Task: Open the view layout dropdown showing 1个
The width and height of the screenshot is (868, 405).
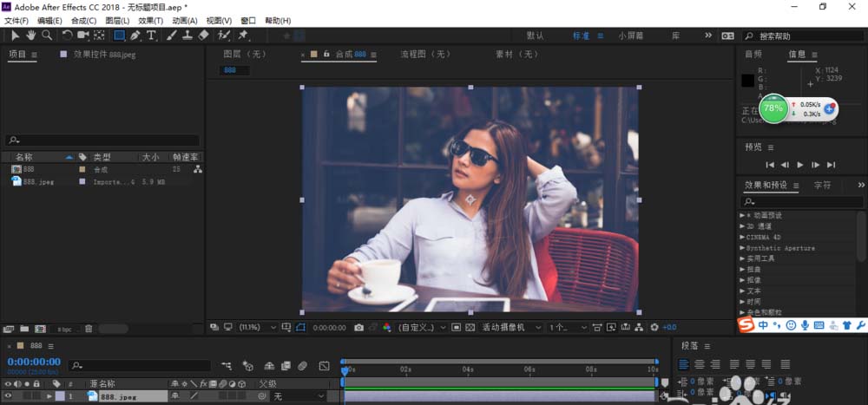Action: (568, 328)
